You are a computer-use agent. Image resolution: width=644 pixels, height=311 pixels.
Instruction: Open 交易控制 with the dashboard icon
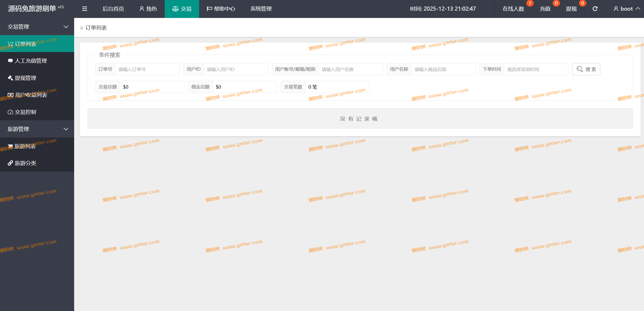click(25, 112)
